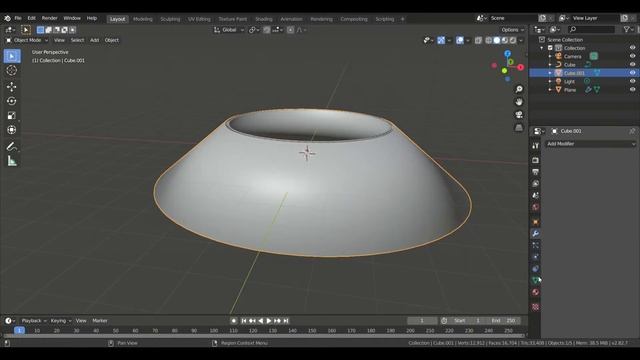The height and width of the screenshot is (360, 640).
Task: Switch to the Shading workspace tab
Action: click(x=264, y=19)
